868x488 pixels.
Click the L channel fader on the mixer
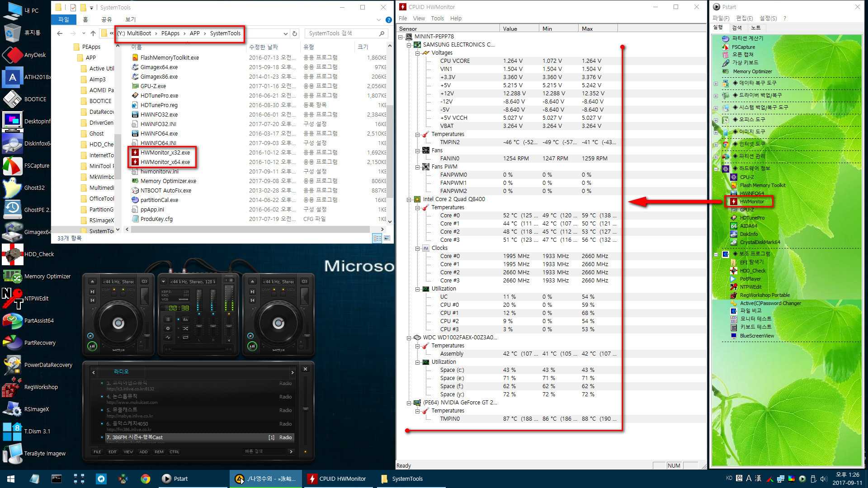pyautogui.click(x=199, y=326)
